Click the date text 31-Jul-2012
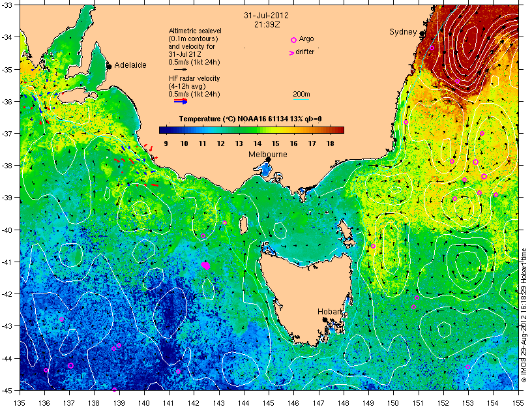This screenshot has width=532, height=407. point(267,16)
